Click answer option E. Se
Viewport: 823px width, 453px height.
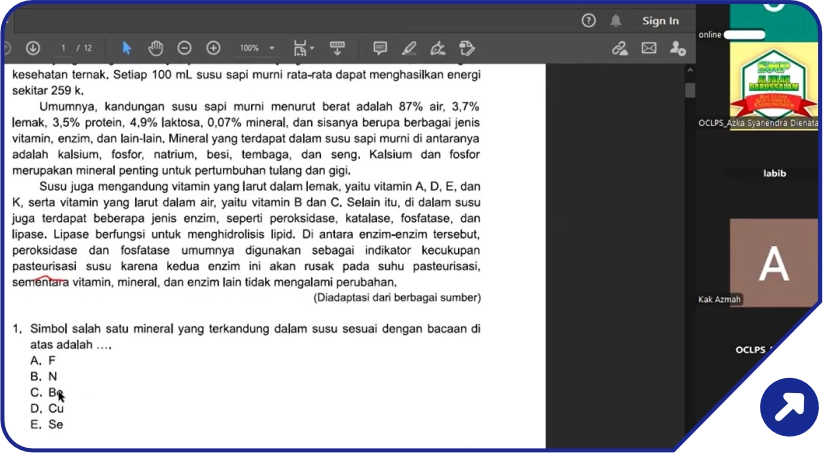click(x=47, y=424)
